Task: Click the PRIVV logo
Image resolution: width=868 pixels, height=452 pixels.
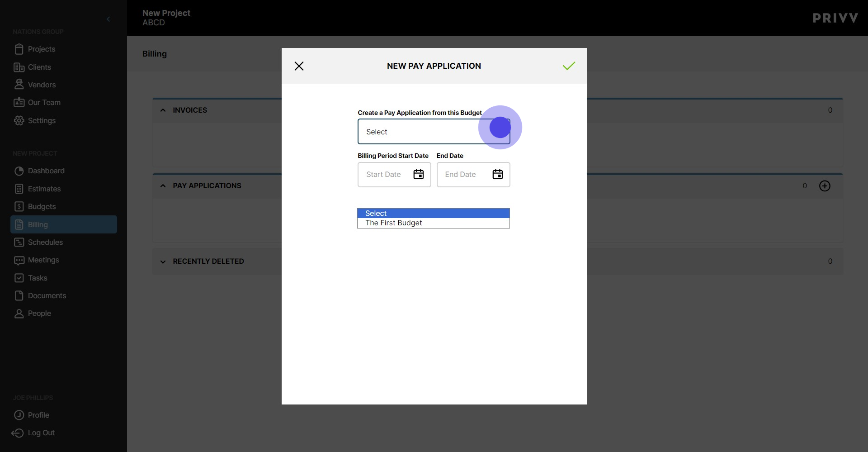Action: pos(835,18)
